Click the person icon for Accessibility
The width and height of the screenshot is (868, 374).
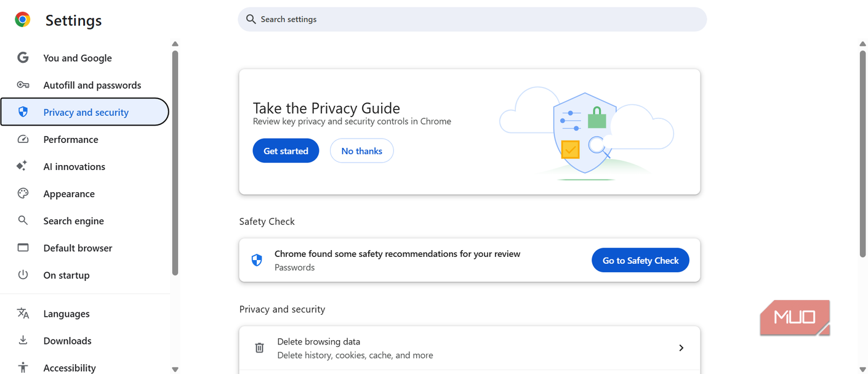click(23, 367)
